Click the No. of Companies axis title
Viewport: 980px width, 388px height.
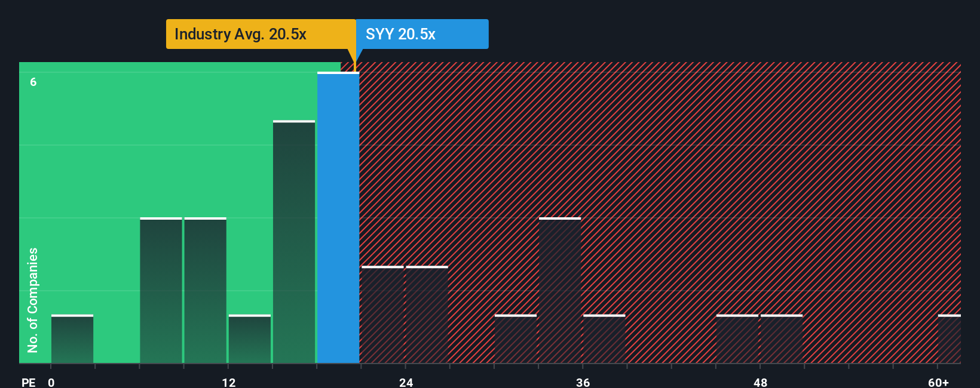pos(32,300)
